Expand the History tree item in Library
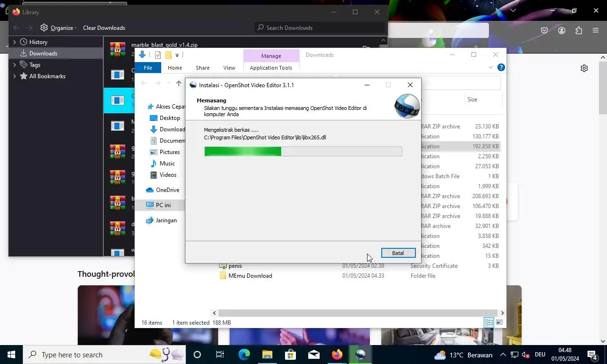This screenshot has width=607, height=364. [x=14, y=42]
